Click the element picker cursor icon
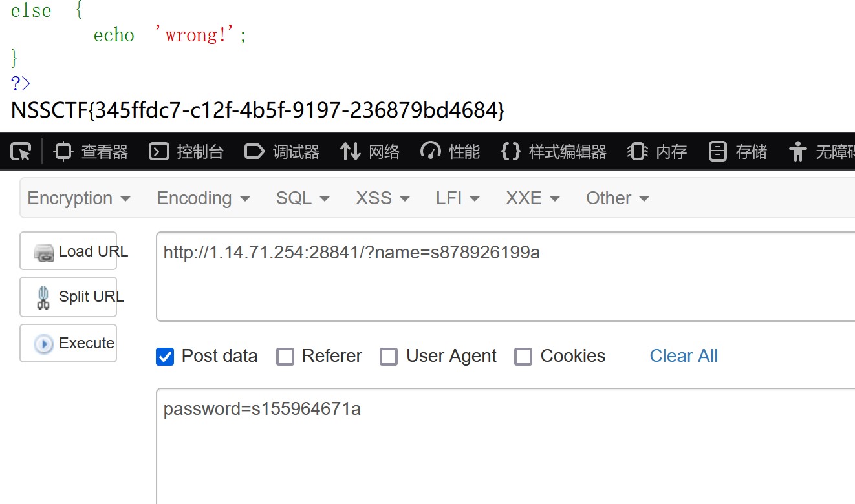 [21, 152]
